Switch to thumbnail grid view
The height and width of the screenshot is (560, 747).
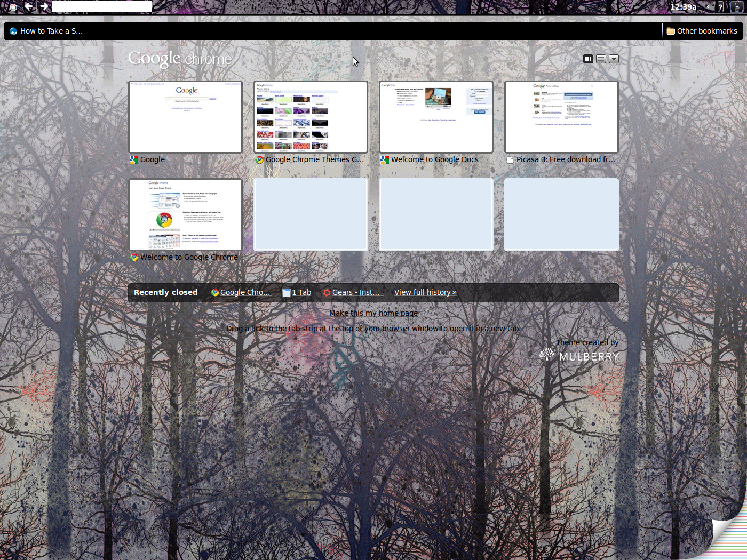click(588, 59)
